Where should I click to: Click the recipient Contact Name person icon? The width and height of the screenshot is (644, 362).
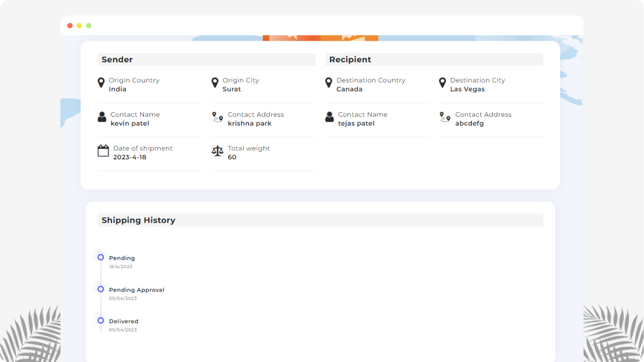pos(329,117)
